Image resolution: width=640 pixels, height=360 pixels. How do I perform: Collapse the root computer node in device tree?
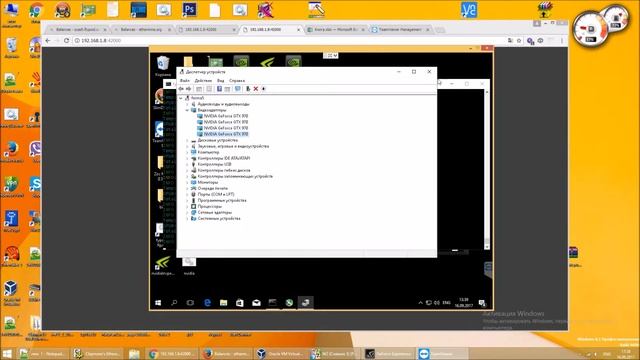tap(181, 98)
